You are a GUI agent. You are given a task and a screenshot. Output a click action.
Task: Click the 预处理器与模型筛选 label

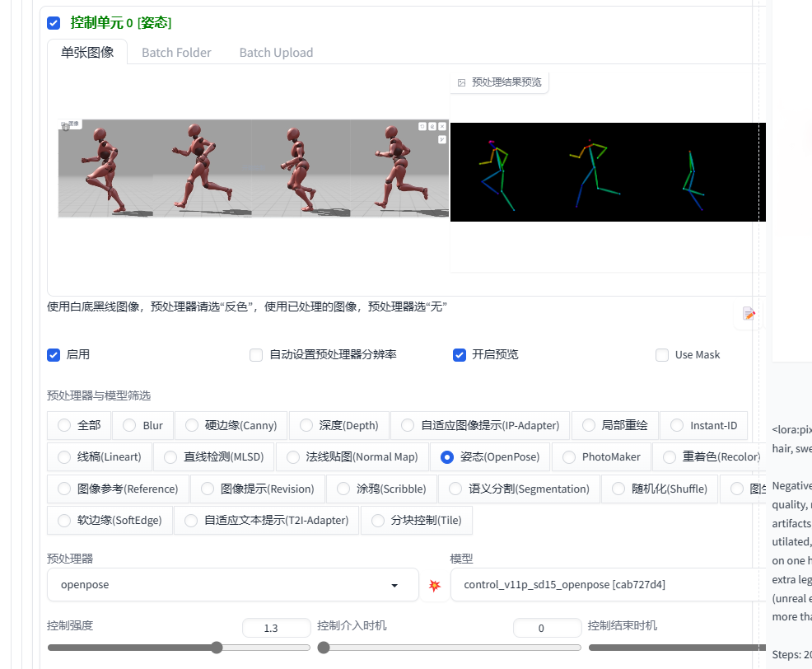tap(99, 396)
